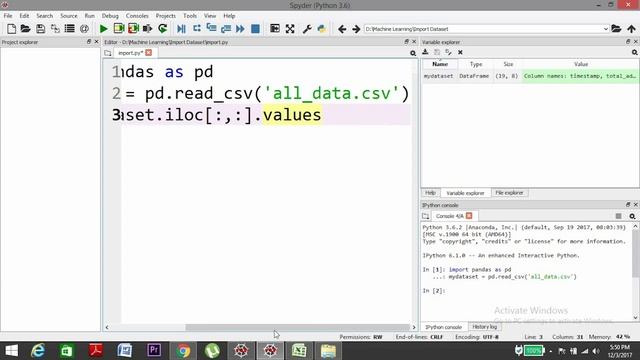Screen dimensions: 640x360
Task: Re-run the last script
Action: [162, 29]
